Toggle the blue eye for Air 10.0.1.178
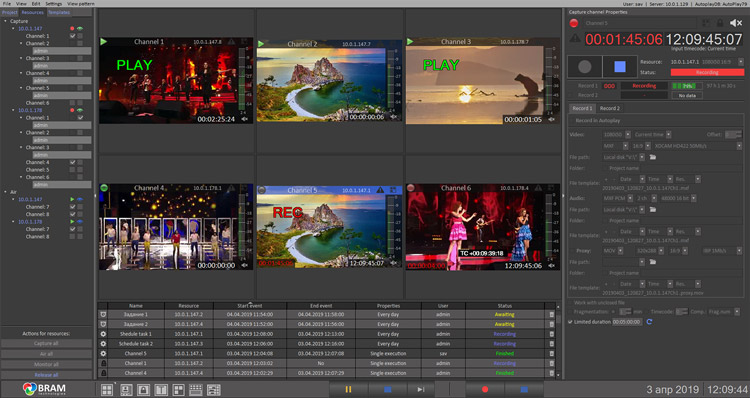This screenshot has width=750, height=398. [x=80, y=221]
